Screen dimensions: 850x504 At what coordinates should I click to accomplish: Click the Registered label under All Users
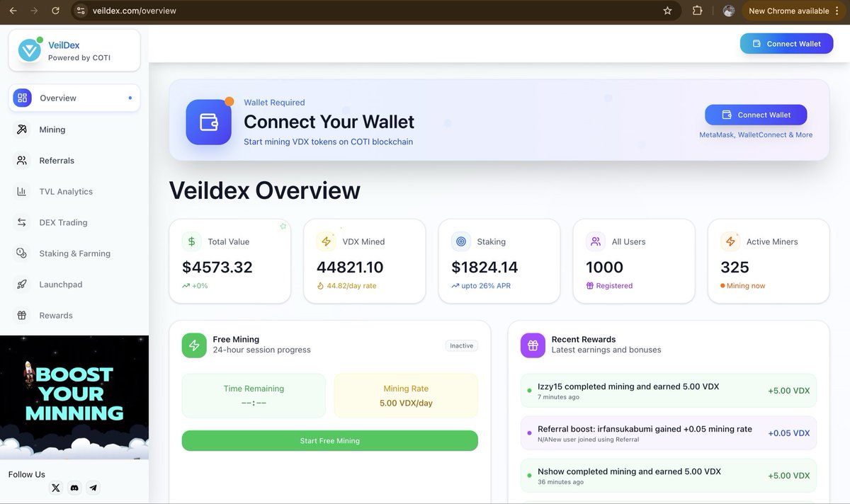[x=614, y=286]
